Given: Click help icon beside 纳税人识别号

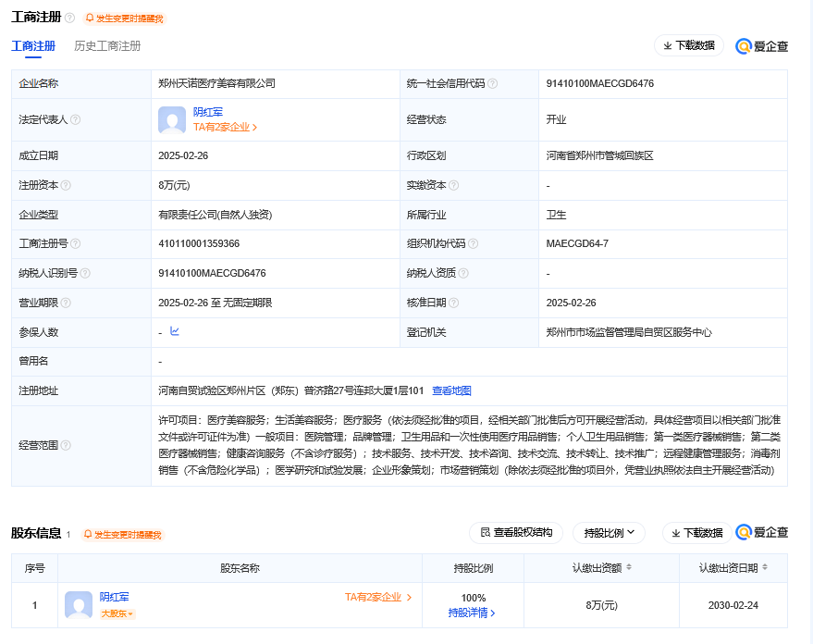Looking at the screenshot, I should (x=85, y=273).
